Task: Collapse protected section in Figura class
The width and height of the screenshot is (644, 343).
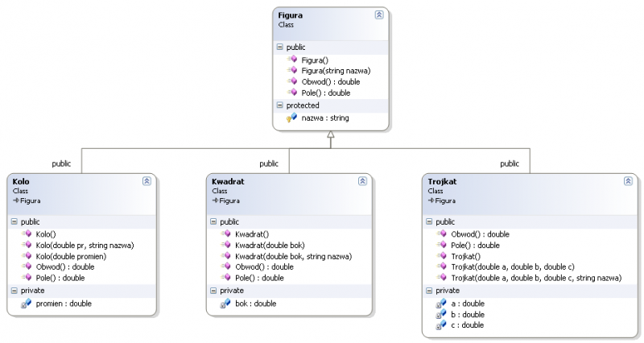Action: coord(279,105)
